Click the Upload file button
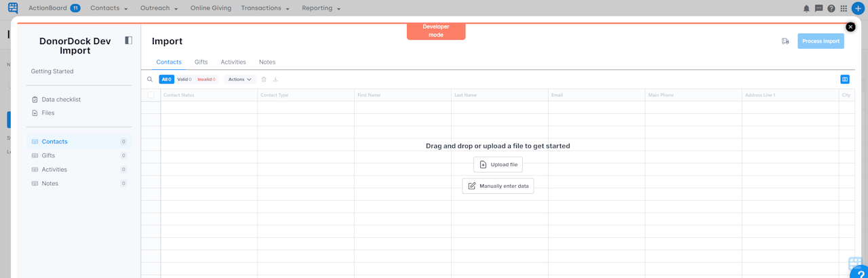Image resolution: width=868 pixels, height=278 pixels. 498,165
